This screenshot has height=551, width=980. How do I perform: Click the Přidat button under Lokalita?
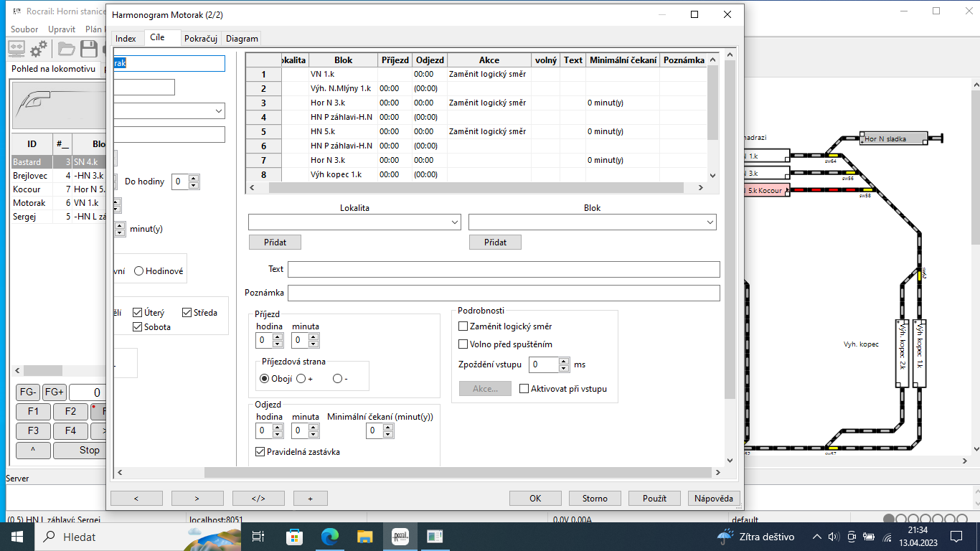coord(275,242)
